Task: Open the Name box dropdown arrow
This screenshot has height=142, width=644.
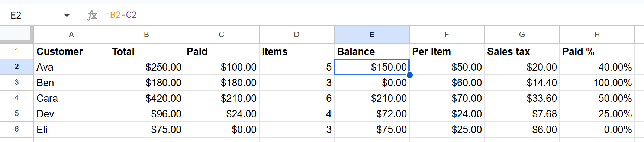Action: click(x=67, y=15)
